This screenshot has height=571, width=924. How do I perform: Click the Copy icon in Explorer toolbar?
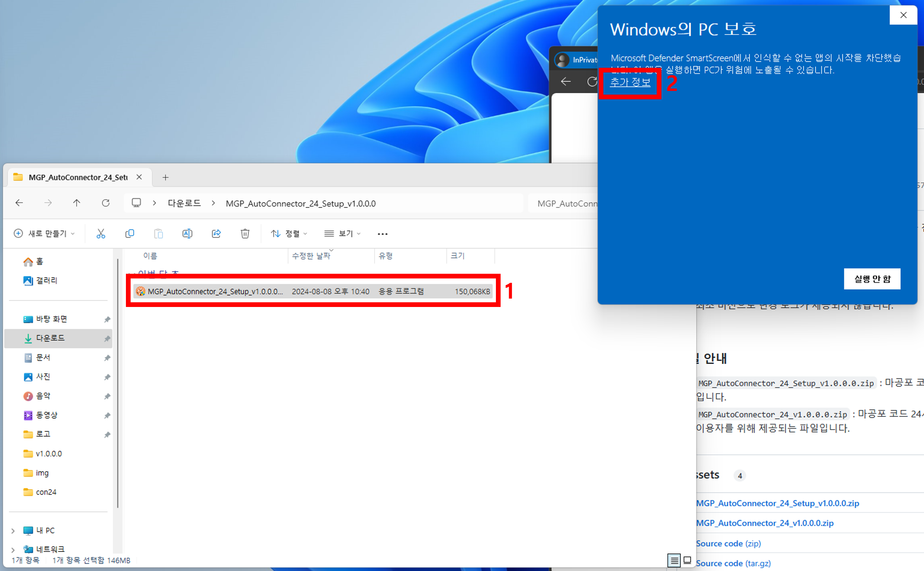pyautogui.click(x=130, y=234)
